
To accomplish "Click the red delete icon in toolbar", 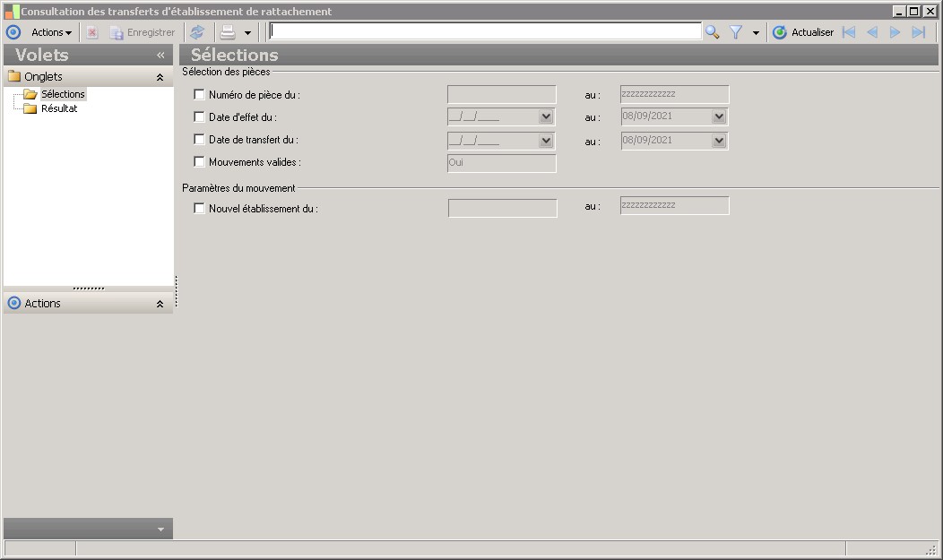I will pos(92,32).
